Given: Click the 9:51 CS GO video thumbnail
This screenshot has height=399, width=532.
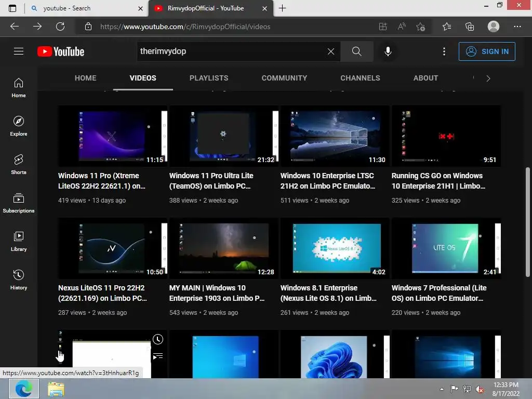Looking at the screenshot, I should [446, 136].
